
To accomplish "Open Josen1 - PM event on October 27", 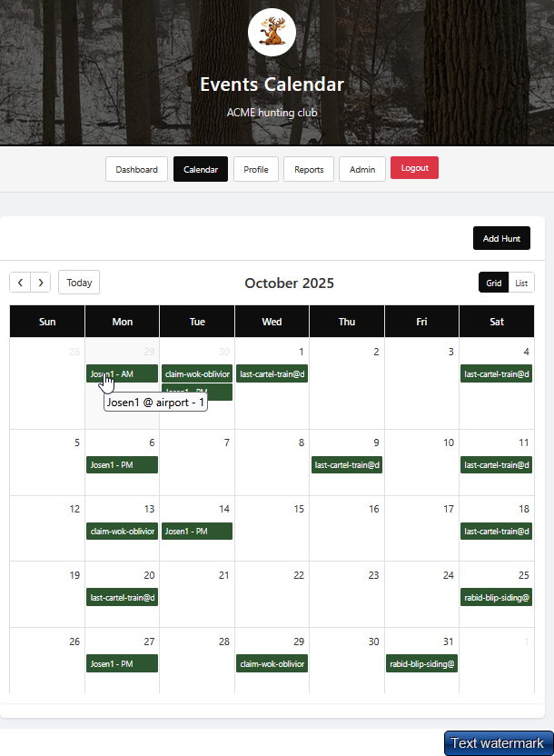I will [x=122, y=663].
